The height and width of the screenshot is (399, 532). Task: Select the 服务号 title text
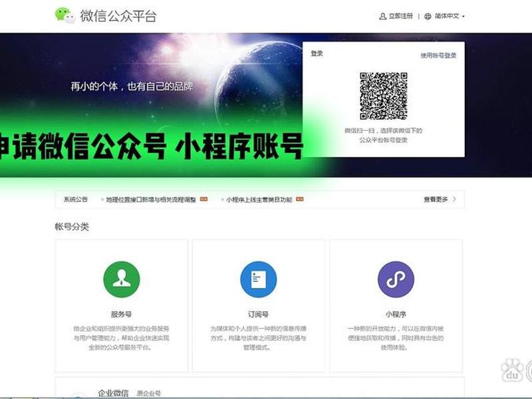click(x=122, y=314)
